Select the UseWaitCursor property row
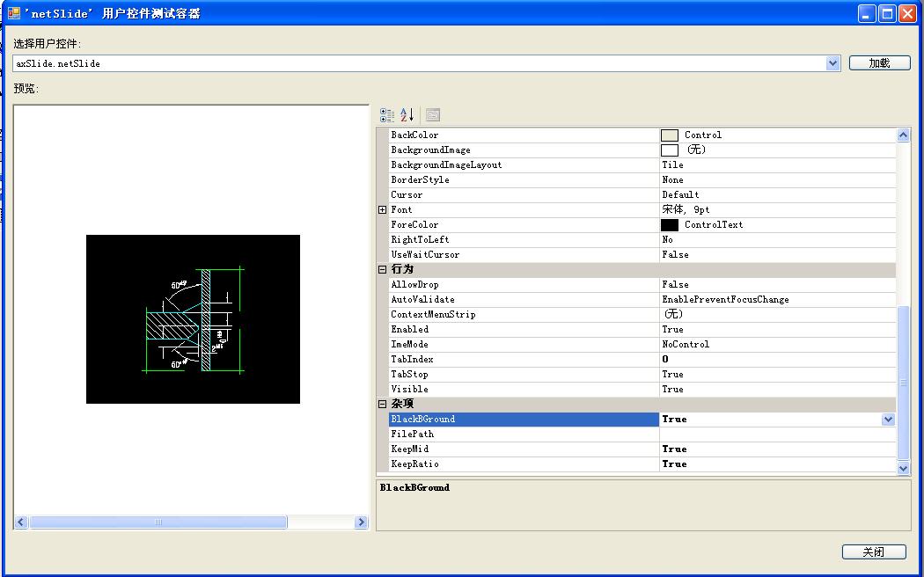The image size is (924, 577). click(642, 254)
